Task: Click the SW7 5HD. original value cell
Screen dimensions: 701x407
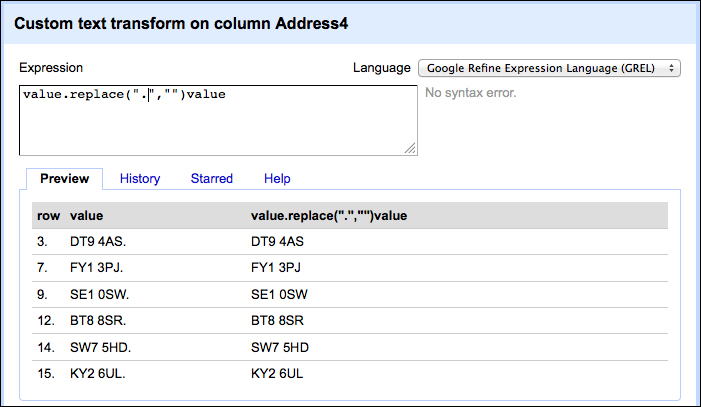Action: pos(101,348)
